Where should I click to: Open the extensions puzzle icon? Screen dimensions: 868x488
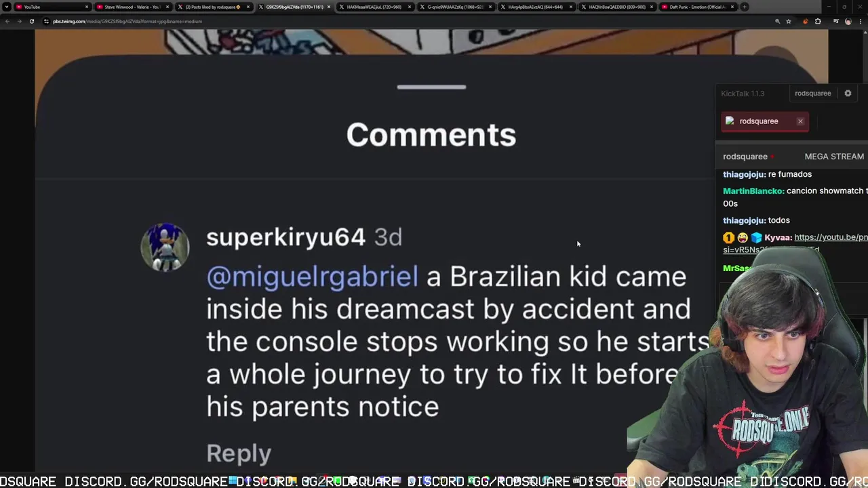pyautogui.click(x=818, y=21)
